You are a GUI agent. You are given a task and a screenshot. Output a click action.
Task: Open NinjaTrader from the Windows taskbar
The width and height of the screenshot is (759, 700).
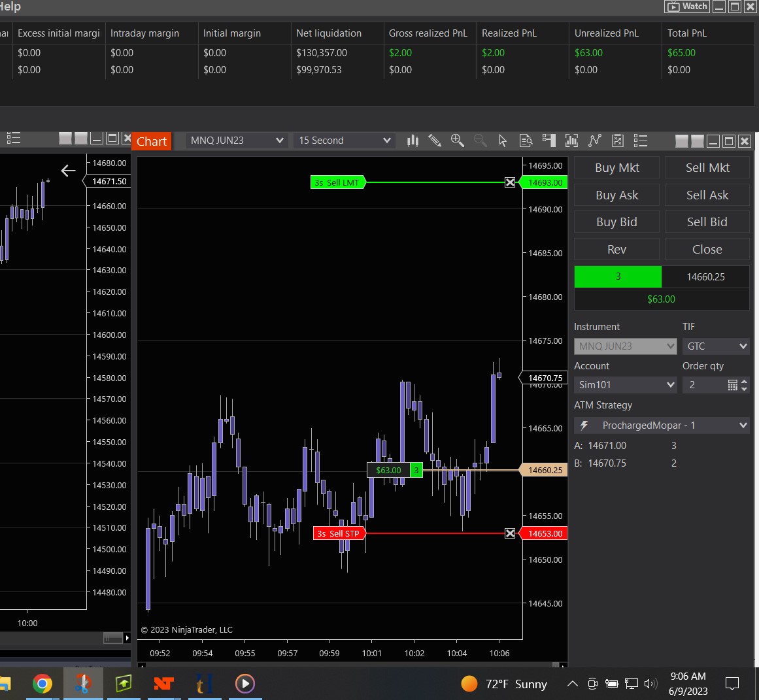[163, 684]
